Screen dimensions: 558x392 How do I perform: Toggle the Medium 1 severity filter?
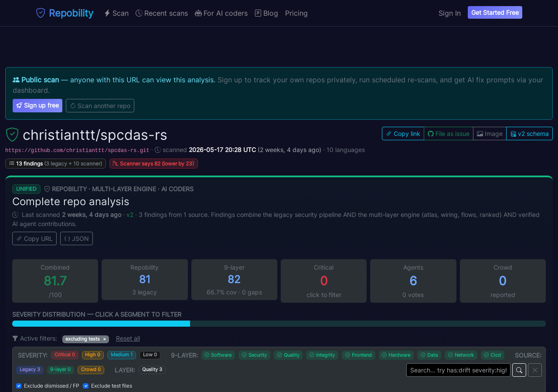pyautogui.click(x=122, y=355)
